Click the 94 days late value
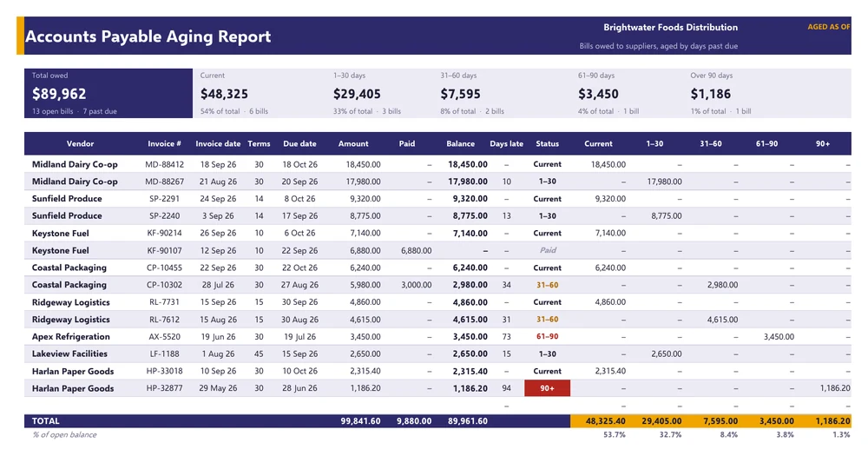This screenshot has width=868, height=456. (507, 388)
